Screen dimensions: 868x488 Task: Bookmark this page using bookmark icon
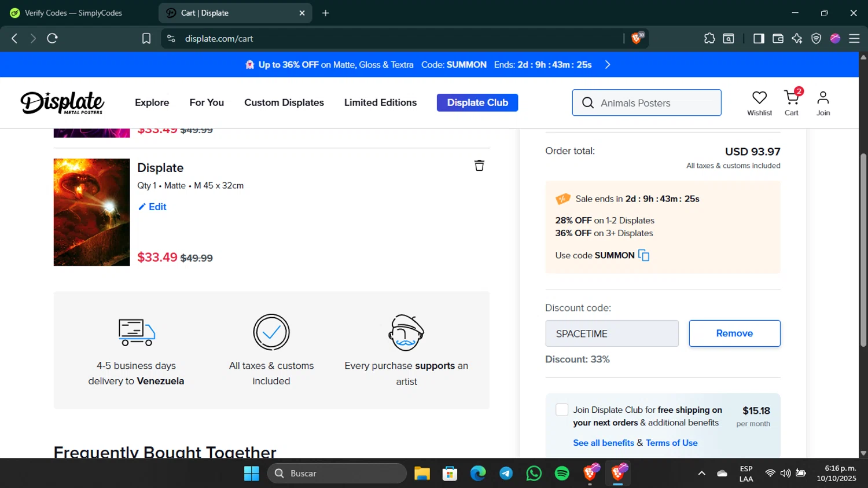coord(146,38)
